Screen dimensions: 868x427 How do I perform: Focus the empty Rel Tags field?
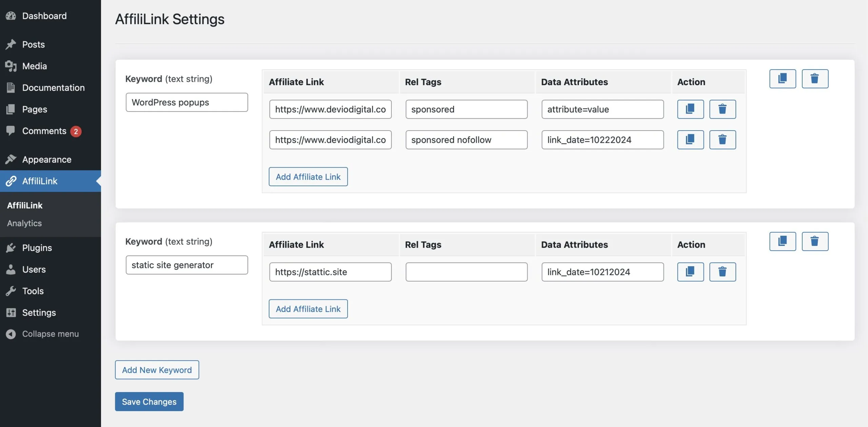[466, 272]
